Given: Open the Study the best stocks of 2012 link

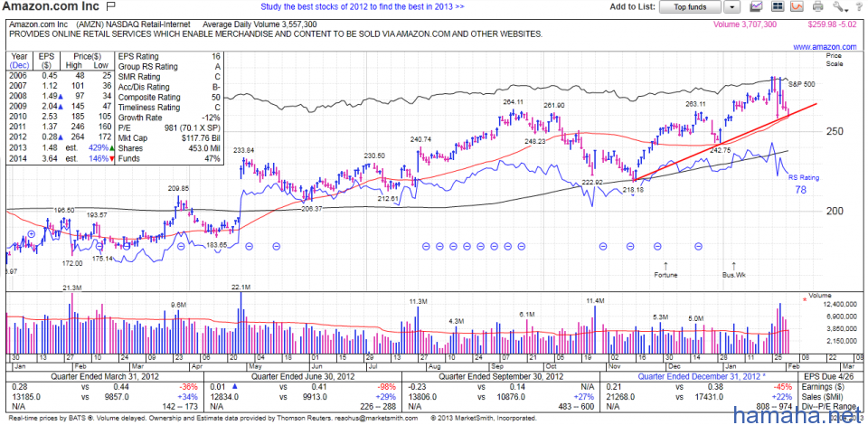Looking at the screenshot, I should click(x=362, y=6).
